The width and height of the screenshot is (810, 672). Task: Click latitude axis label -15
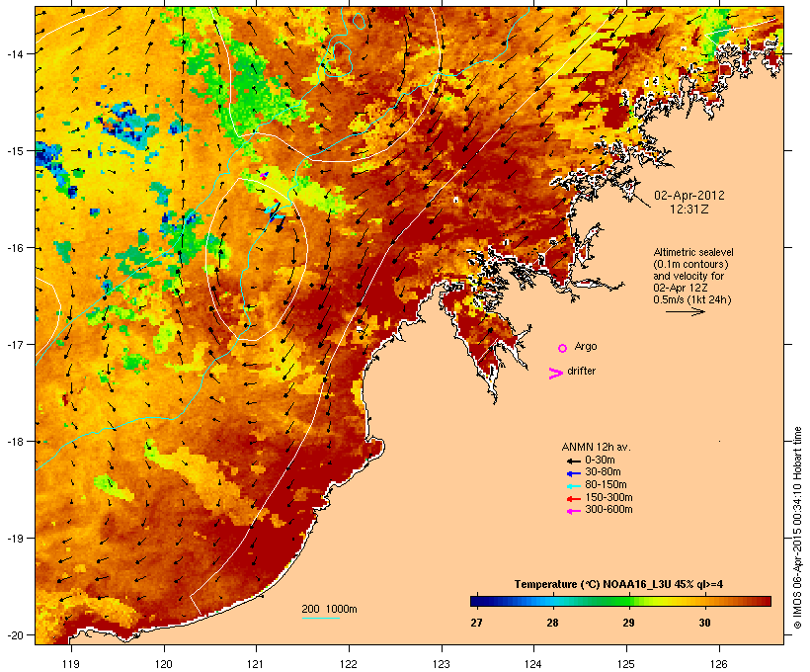tap(14, 151)
